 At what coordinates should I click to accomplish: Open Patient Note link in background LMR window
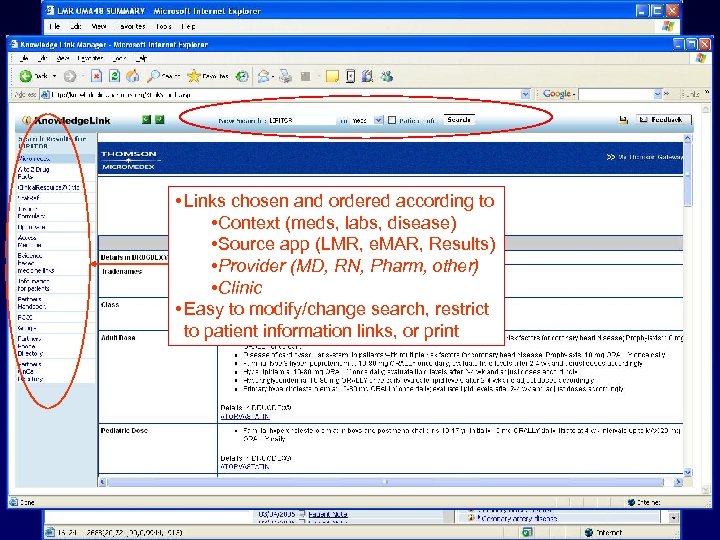coord(327,514)
